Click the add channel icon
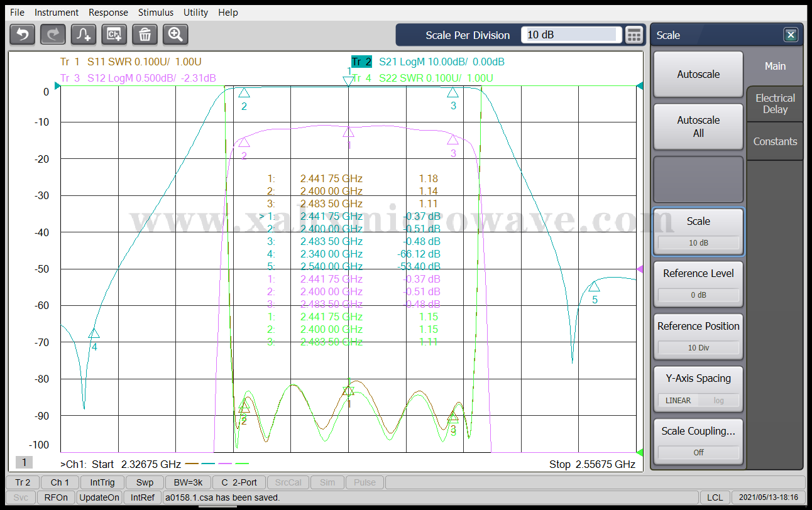 pyautogui.click(x=114, y=35)
